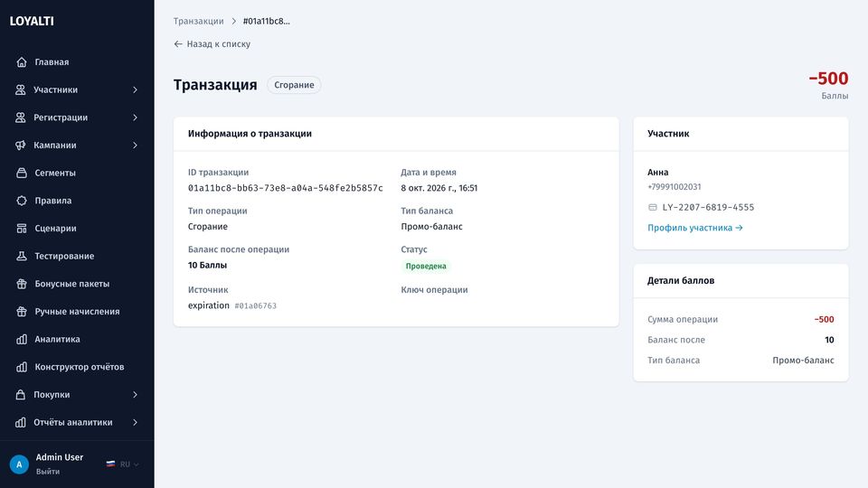The width and height of the screenshot is (868, 488).
Task: Click the Сегменты sidebar icon
Action: [22, 173]
